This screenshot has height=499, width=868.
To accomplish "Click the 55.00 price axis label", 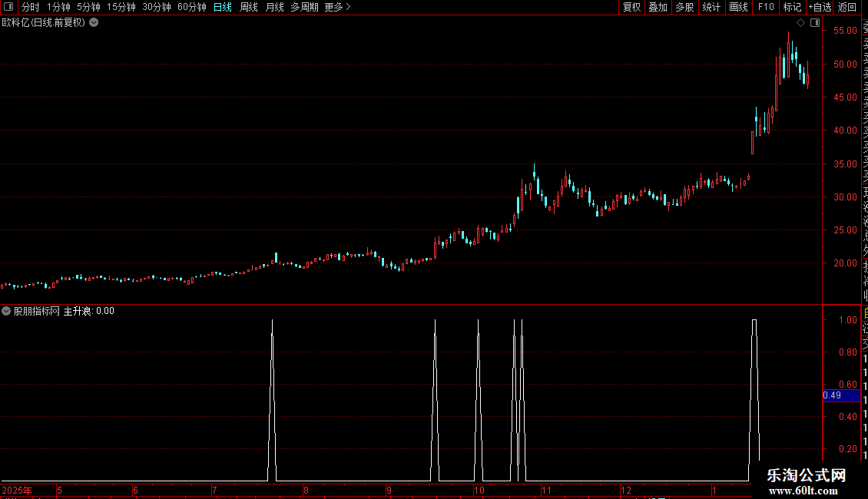I will pos(845,31).
